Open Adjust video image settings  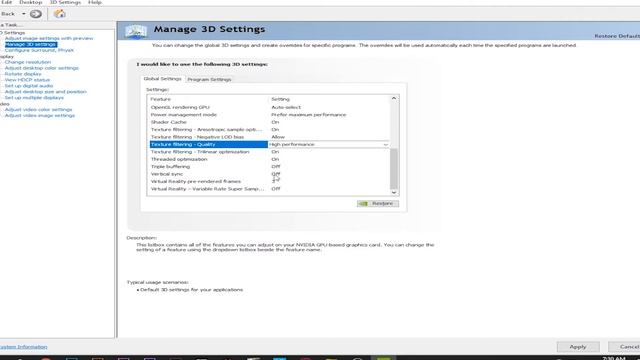coord(40,116)
